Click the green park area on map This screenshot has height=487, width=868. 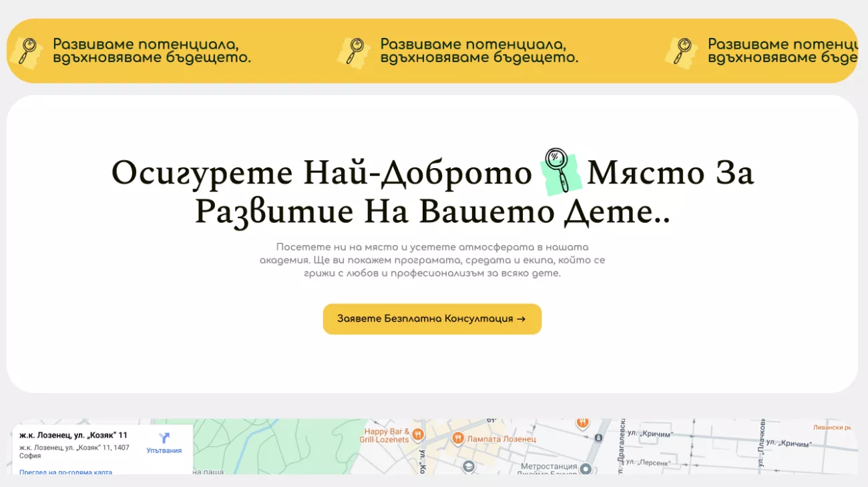click(x=294, y=447)
